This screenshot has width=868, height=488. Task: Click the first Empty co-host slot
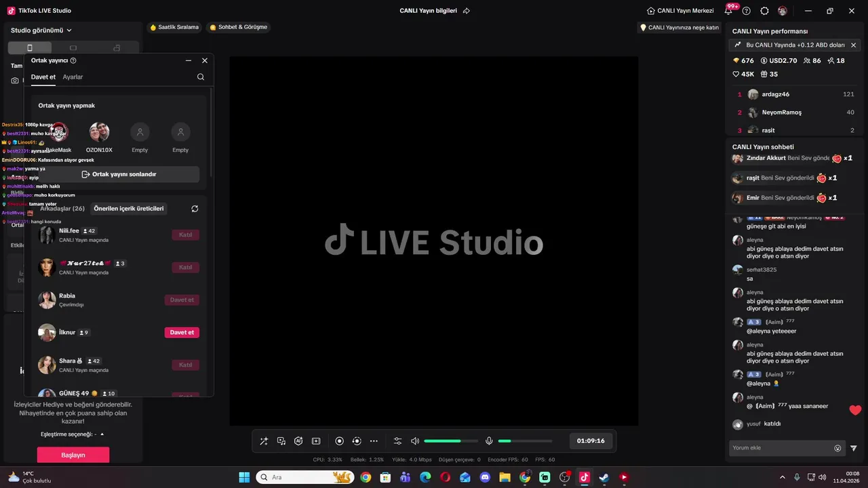pyautogui.click(x=140, y=131)
